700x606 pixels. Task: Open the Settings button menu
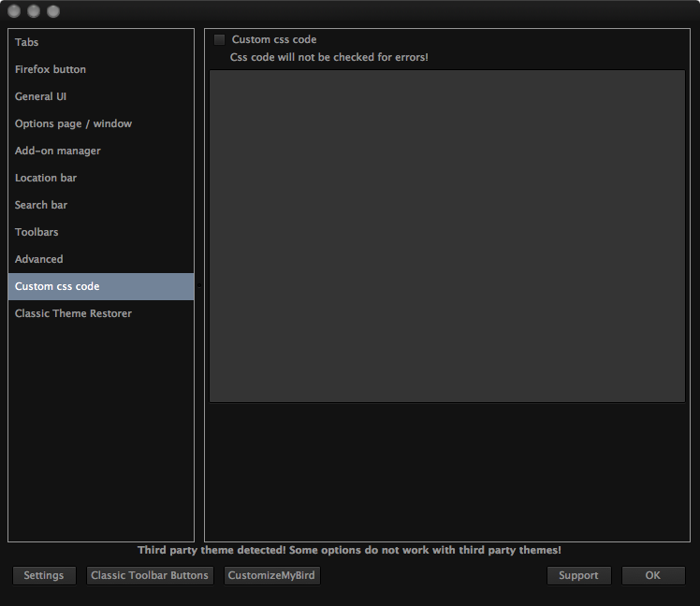coord(44,576)
